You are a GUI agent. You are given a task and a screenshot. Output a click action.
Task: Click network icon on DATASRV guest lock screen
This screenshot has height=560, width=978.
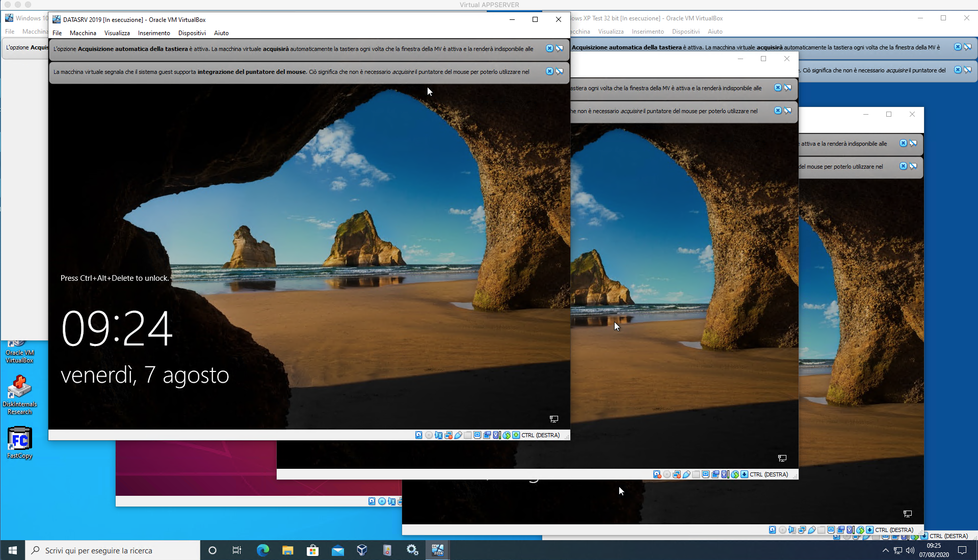point(554,419)
